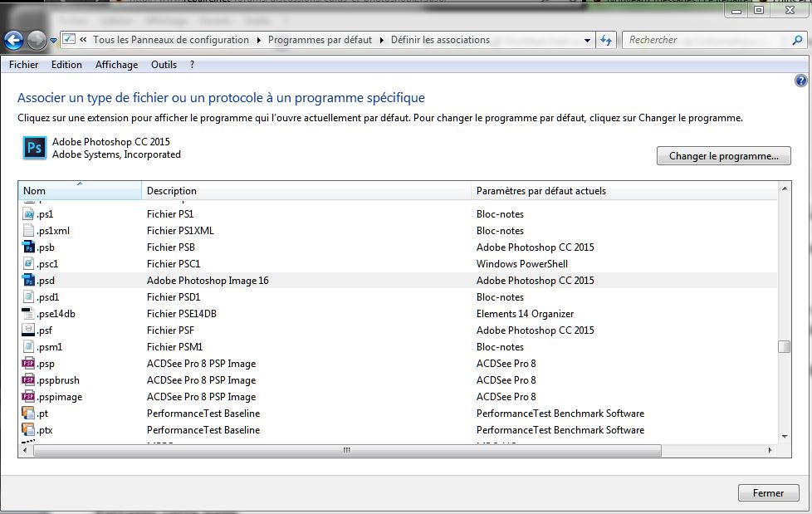812x514 pixels.
Task: Click the .psp ACDSee file icon
Action: pos(28,363)
